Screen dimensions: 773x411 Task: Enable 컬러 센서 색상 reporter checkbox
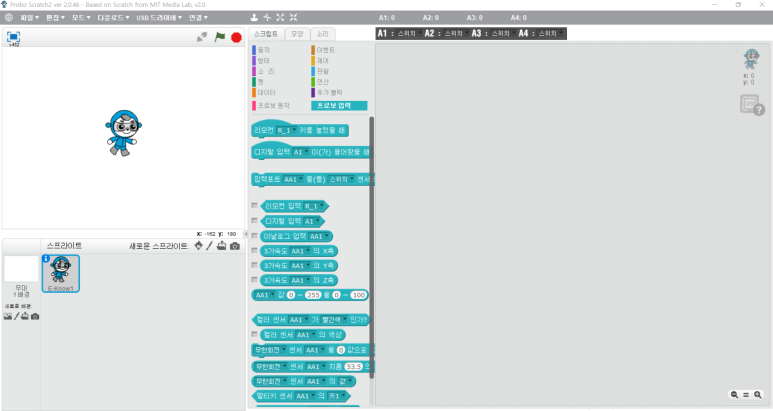(x=254, y=334)
